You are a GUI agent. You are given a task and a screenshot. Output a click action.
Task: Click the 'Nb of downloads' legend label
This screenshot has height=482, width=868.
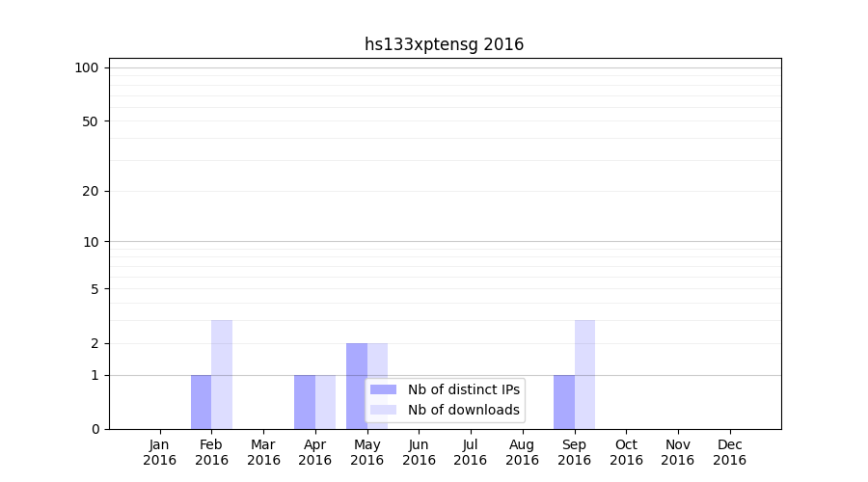pos(463,410)
